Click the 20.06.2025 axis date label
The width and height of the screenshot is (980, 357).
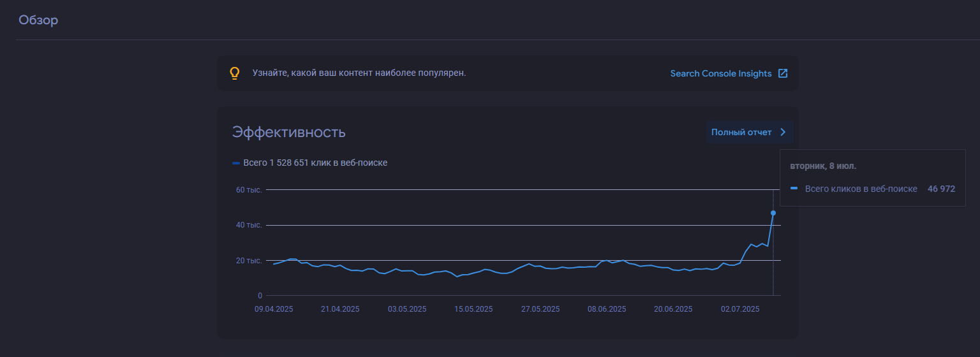[x=673, y=309]
